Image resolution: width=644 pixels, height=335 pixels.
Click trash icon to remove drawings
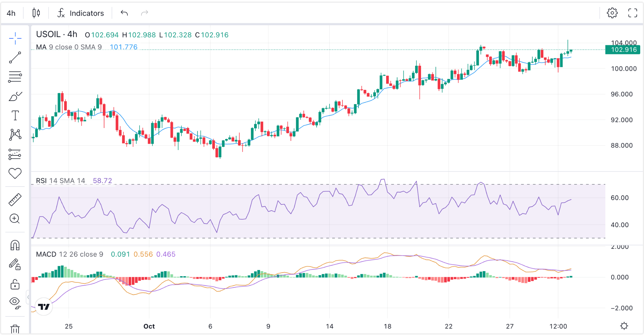[15, 329]
